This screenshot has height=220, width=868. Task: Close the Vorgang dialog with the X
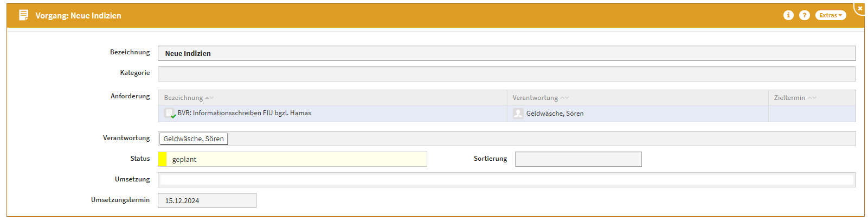coord(860,8)
